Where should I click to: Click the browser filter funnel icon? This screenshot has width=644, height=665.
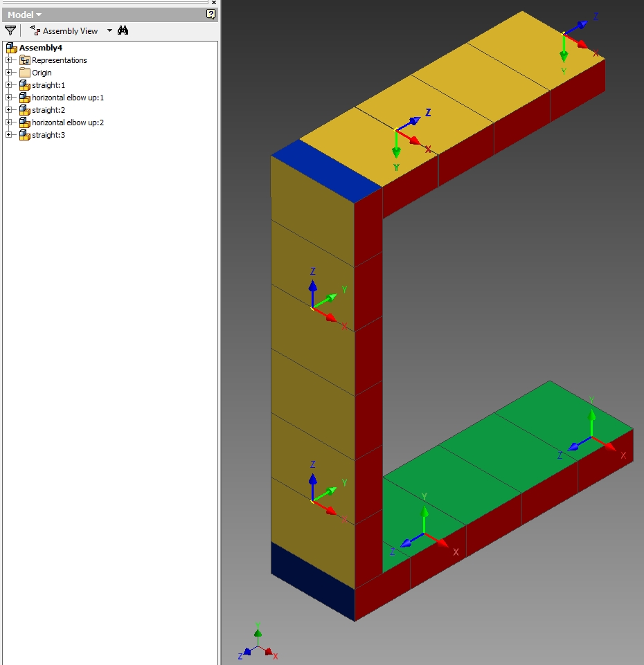tap(10, 30)
